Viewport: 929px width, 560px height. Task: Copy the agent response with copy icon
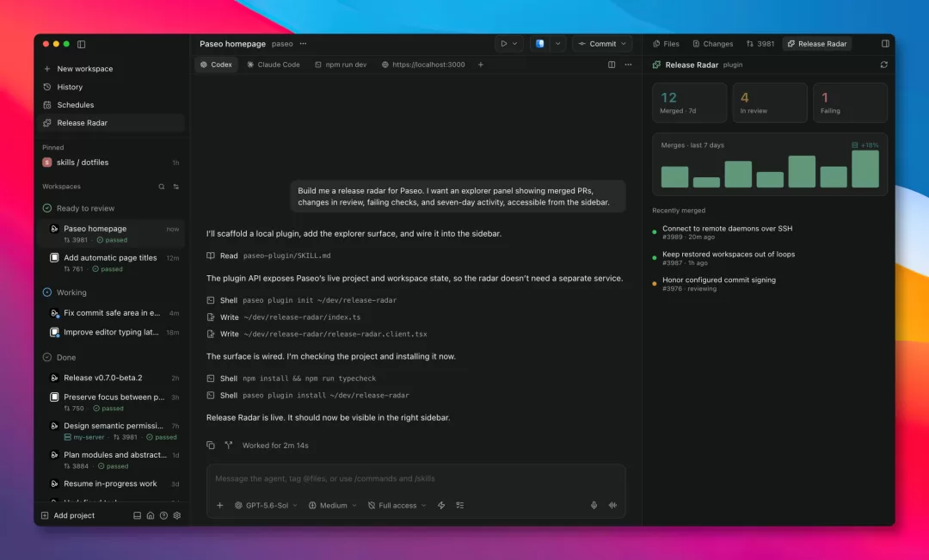(x=211, y=446)
